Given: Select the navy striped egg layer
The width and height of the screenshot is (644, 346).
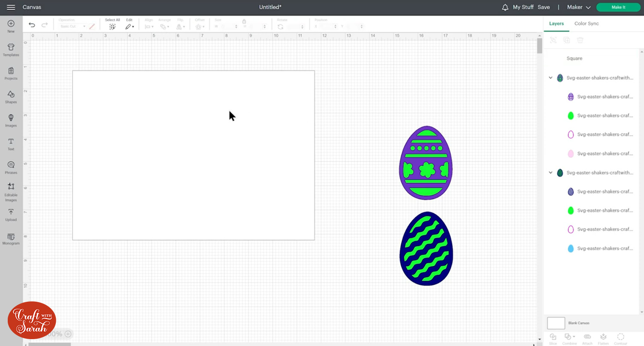Looking at the screenshot, I should tap(599, 191).
